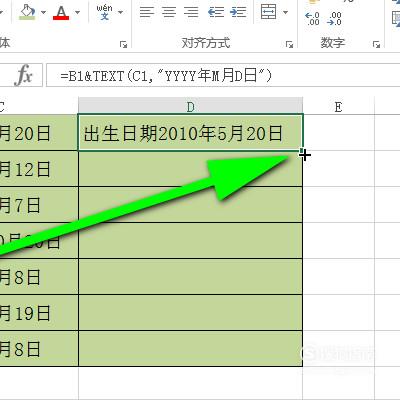400x400 pixels.
Task: Open the font group dialog launcher
Action: point(124,44)
